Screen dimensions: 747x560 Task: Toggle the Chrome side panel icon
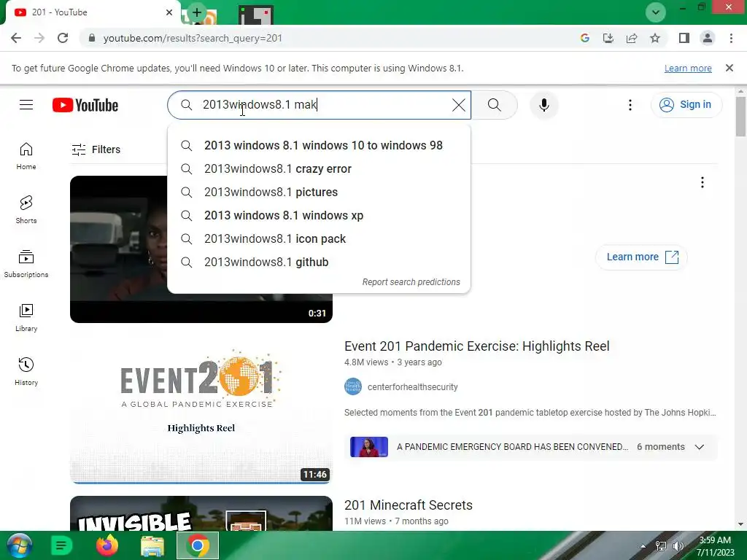pyautogui.click(x=684, y=38)
